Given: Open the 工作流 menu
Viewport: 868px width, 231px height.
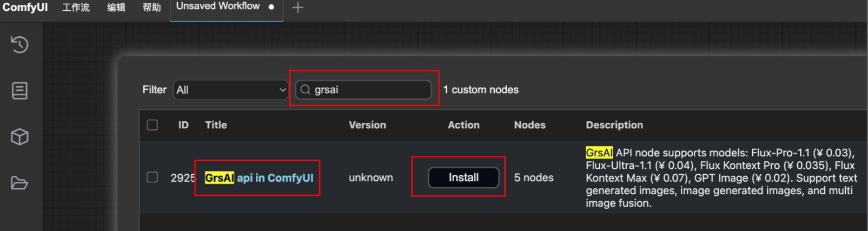Looking at the screenshot, I should pyautogui.click(x=76, y=8).
